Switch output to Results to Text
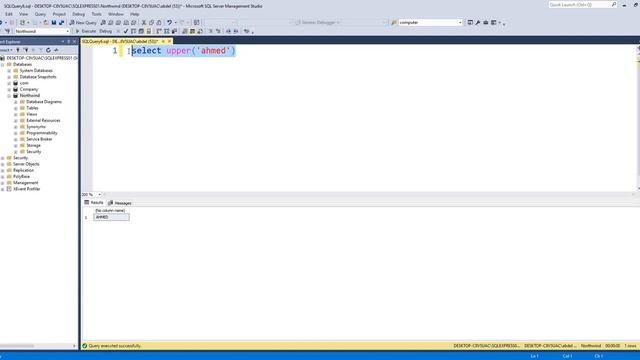Screen dimensions: 640x360 coord(185,31)
